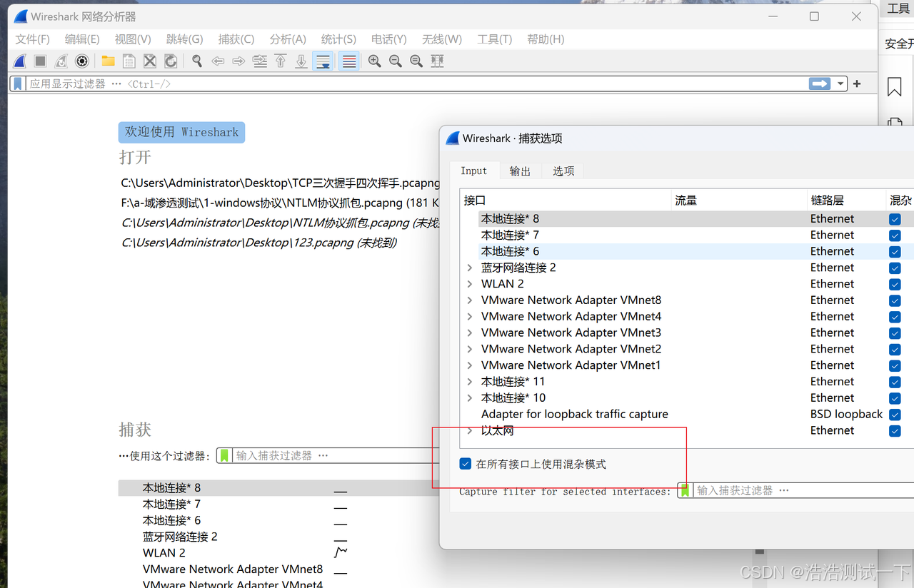Viewport: 914px width, 588px height.
Task: Toggle promiscuous checkbox in WLAN 2 row
Action: 895,284
